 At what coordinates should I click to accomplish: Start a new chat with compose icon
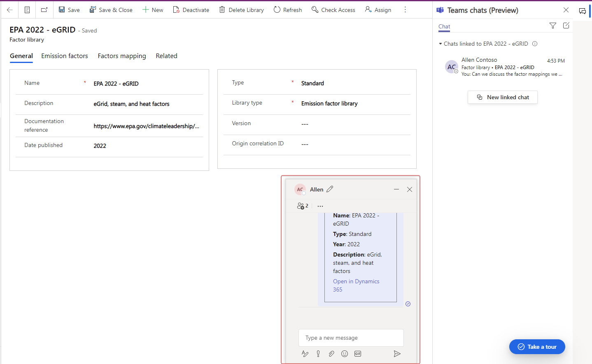[x=566, y=26]
